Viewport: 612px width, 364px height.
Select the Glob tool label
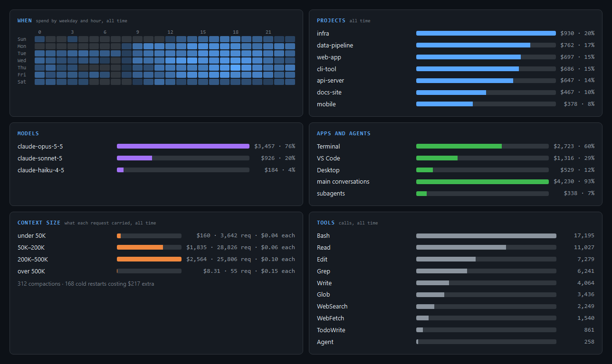[324, 295]
